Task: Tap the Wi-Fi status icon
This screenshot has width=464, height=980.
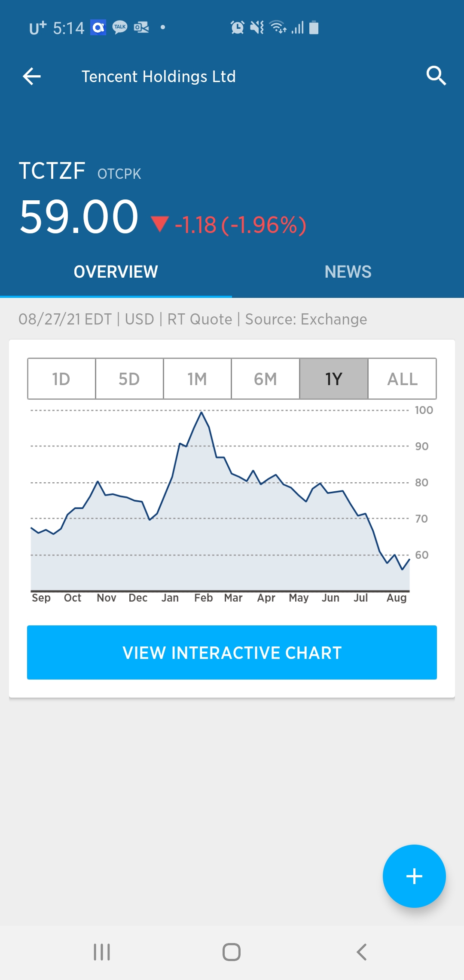Action: pos(278,27)
